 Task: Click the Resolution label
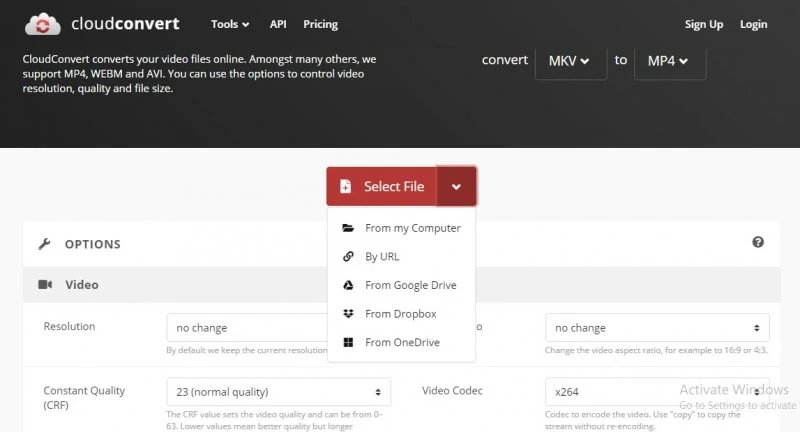[x=69, y=326]
